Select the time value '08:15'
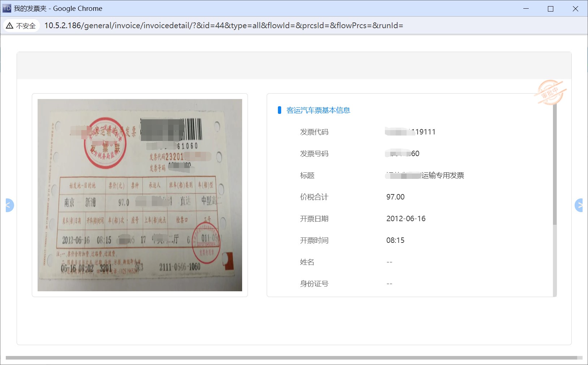The width and height of the screenshot is (588, 365). [x=395, y=240]
